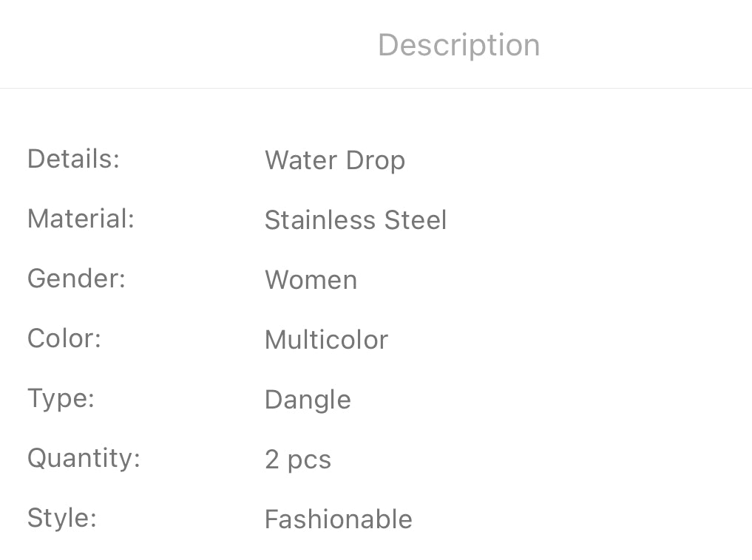
Task: Click the Quantity label
Action: (x=84, y=458)
